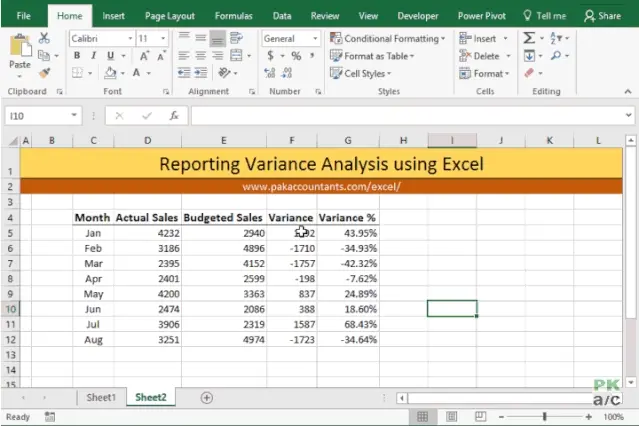Expand the Insert cells dropdown arrow
Screen dimensions: 639x426
pos(505,38)
